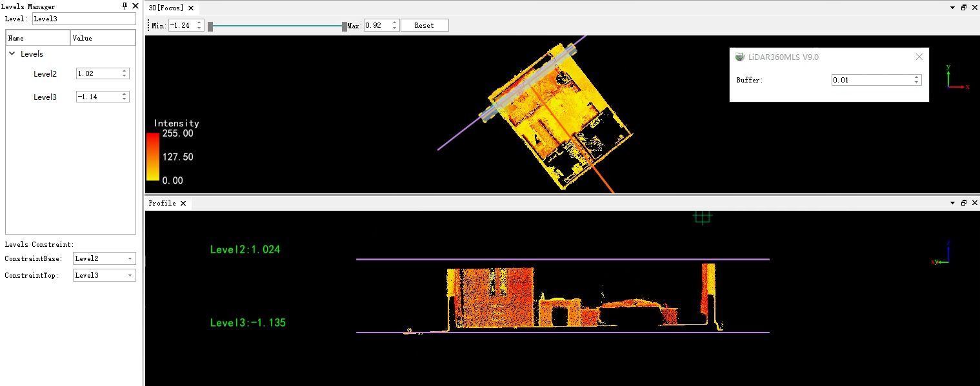
Task: Select the Profile tab
Action: 162,203
